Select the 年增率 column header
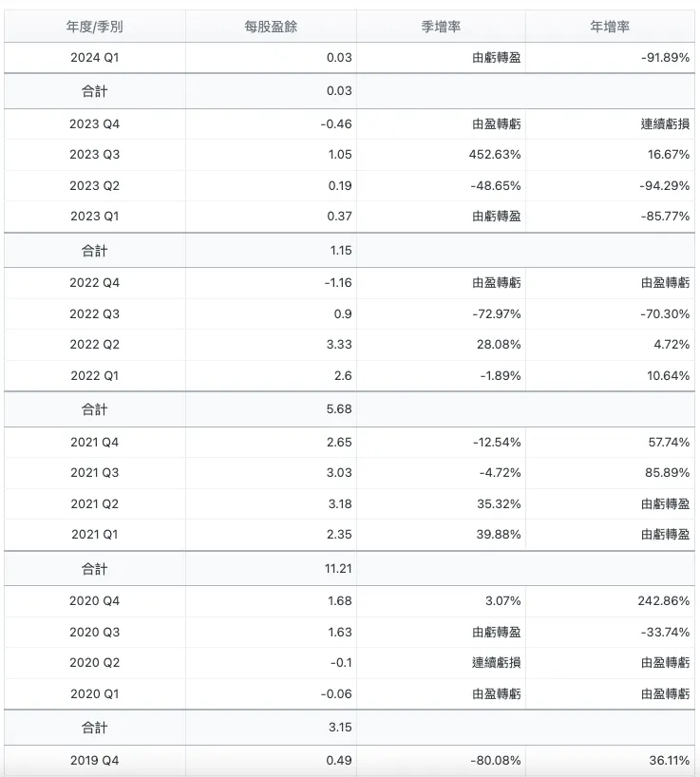The width and height of the screenshot is (700, 777). (x=610, y=27)
